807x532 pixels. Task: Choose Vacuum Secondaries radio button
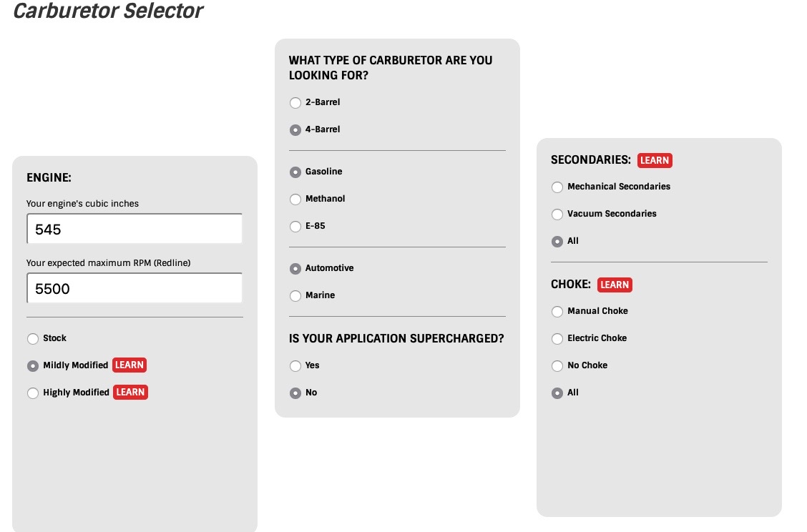(557, 215)
